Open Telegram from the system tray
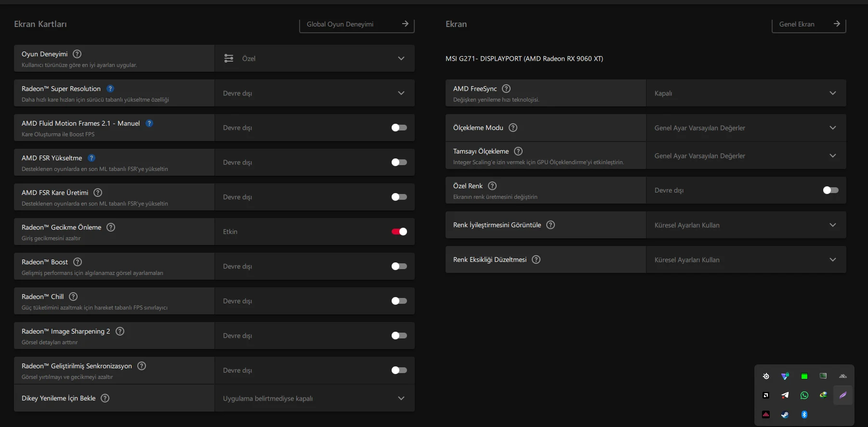868x427 pixels. pyautogui.click(x=785, y=395)
